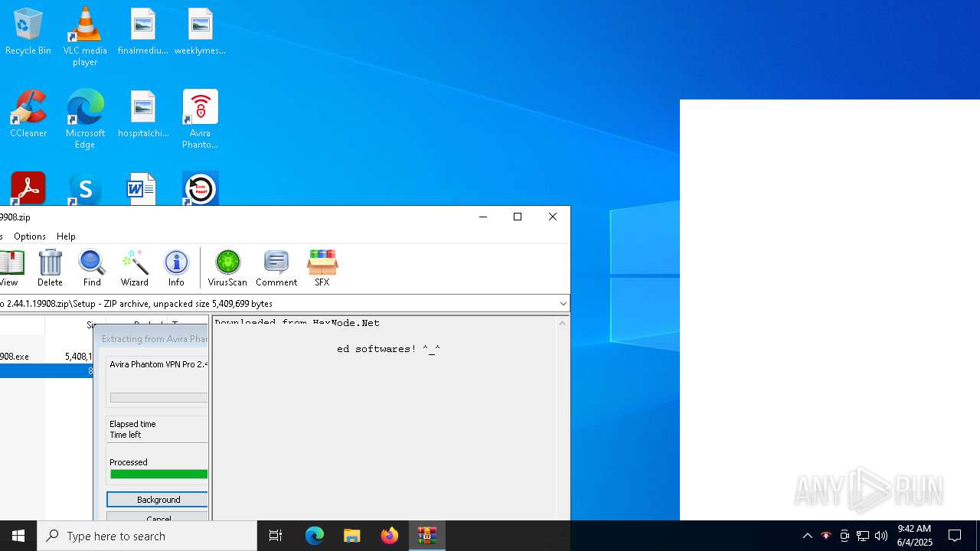Screen dimensions: 980x551
Task: Click the green Processed progress bar
Action: tap(158, 474)
